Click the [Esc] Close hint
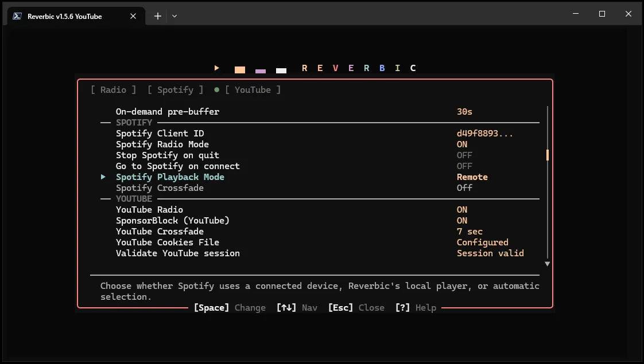 click(x=356, y=308)
